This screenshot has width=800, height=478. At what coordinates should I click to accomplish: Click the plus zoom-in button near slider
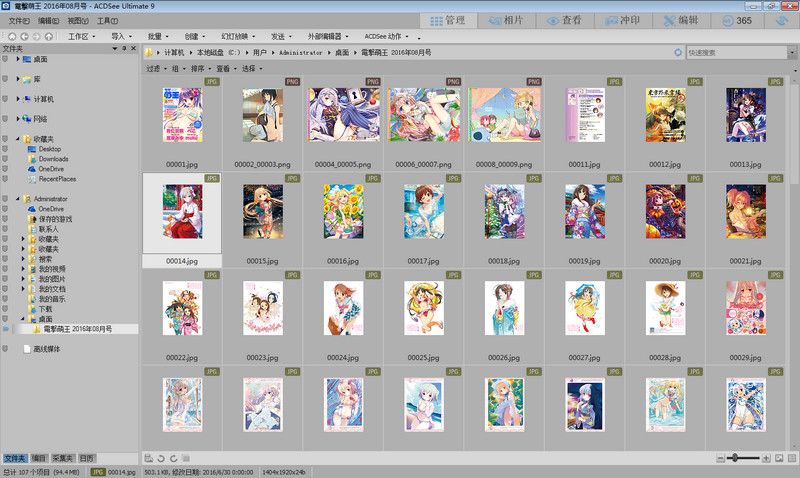pyautogui.click(x=766, y=458)
